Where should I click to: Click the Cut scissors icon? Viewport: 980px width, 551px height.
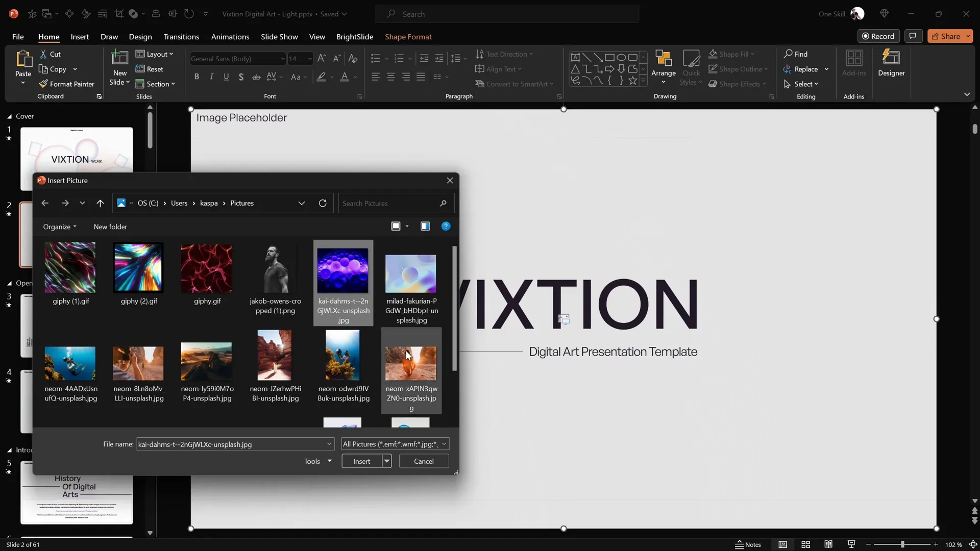(43, 54)
